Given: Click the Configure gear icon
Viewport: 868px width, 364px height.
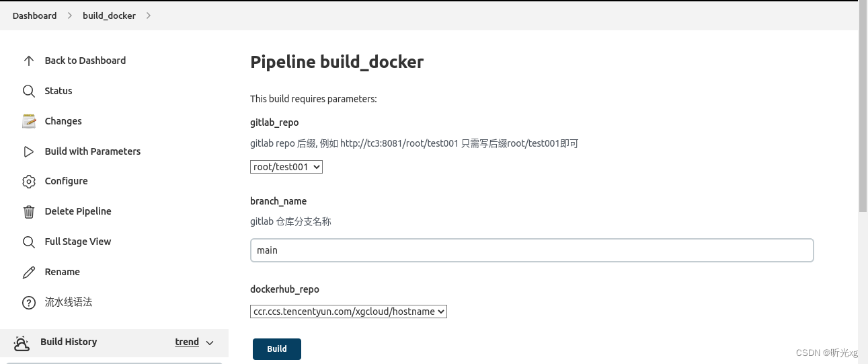Looking at the screenshot, I should [x=29, y=181].
